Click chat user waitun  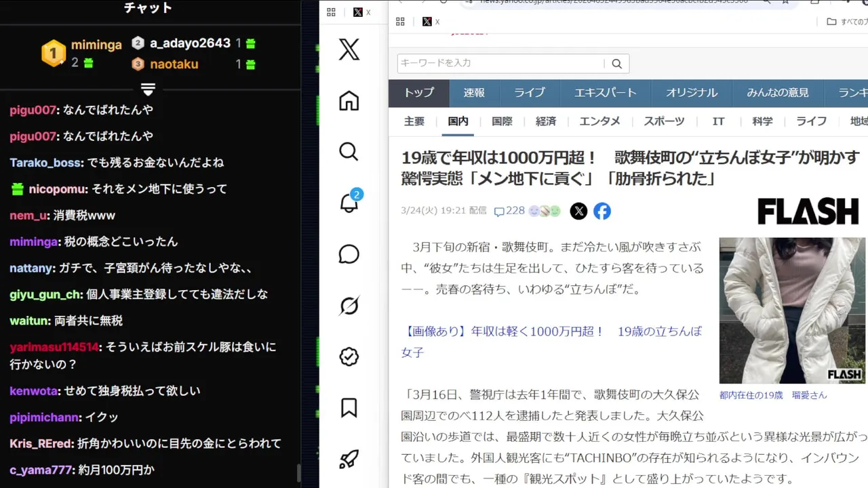point(28,321)
